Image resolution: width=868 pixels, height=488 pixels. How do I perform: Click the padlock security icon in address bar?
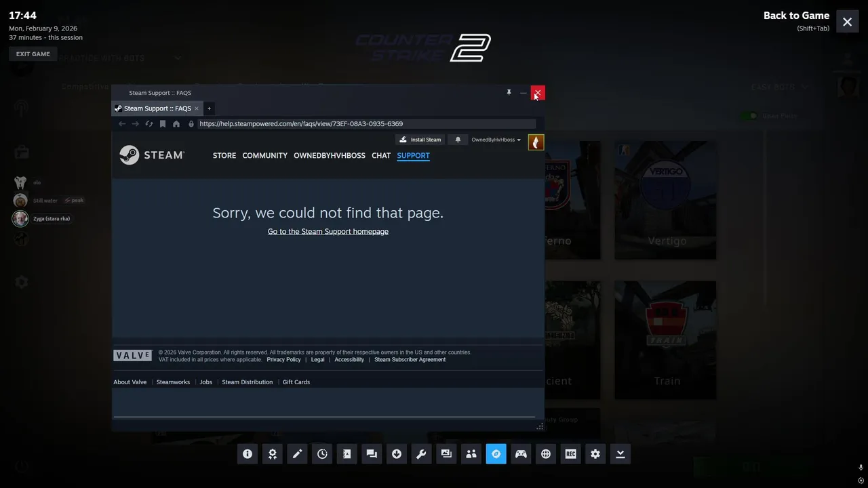[x=191, y=124]
